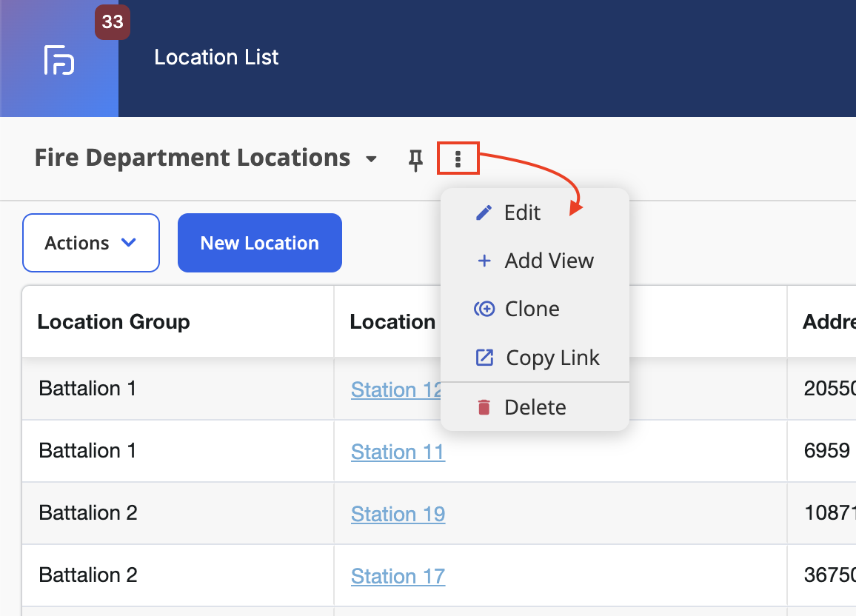This screenshot has height=616, width=856.
Task: Pin the Fire Department Locations view
Action: [415, 160]
